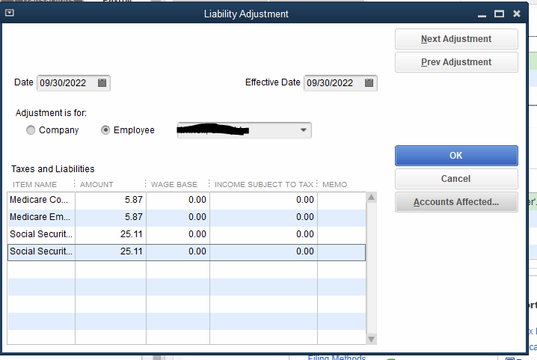Open the Effective Date calendar icon
The width and height of the screenshot is (537, 360).
click(369, 83)
